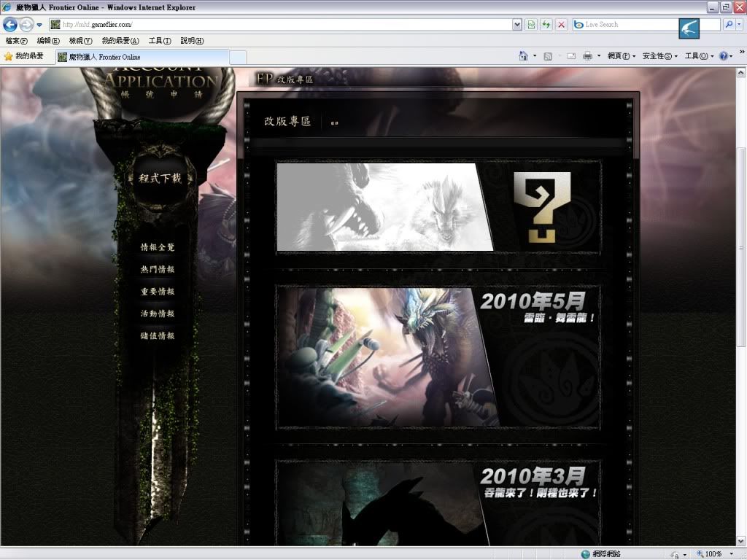
Task: Open the 活動情報 sidebar link
Action: 158,314
